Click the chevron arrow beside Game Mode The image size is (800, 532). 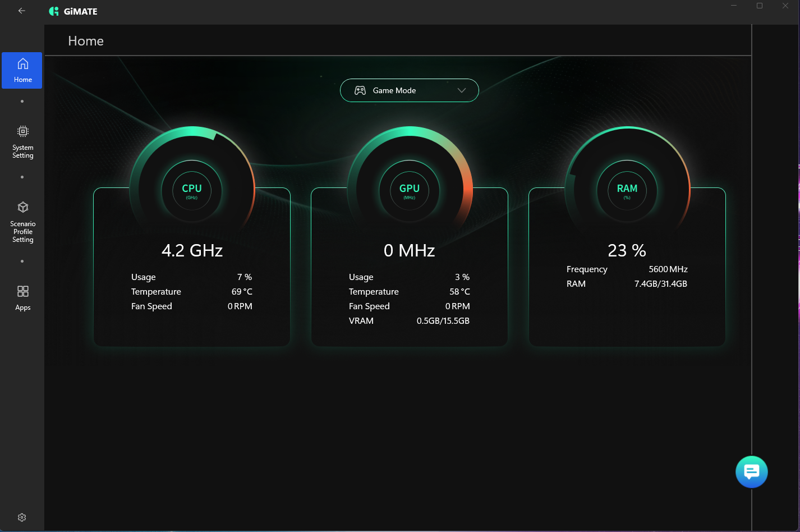(x=462, y=90)
